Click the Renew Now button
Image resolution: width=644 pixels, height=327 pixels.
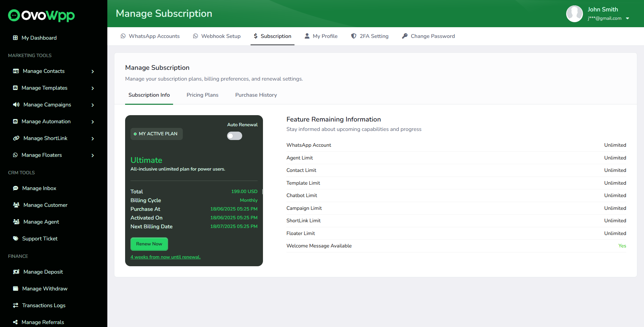149,244
